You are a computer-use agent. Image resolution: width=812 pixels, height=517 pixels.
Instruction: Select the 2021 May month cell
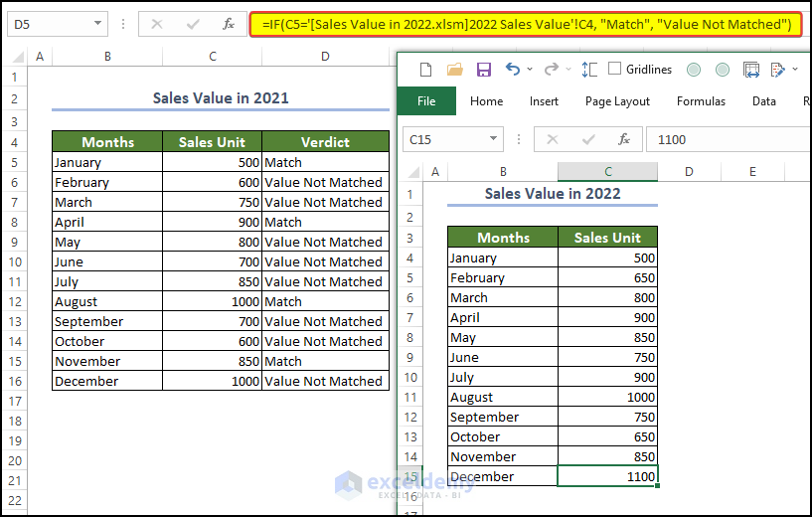coord(107,242)
